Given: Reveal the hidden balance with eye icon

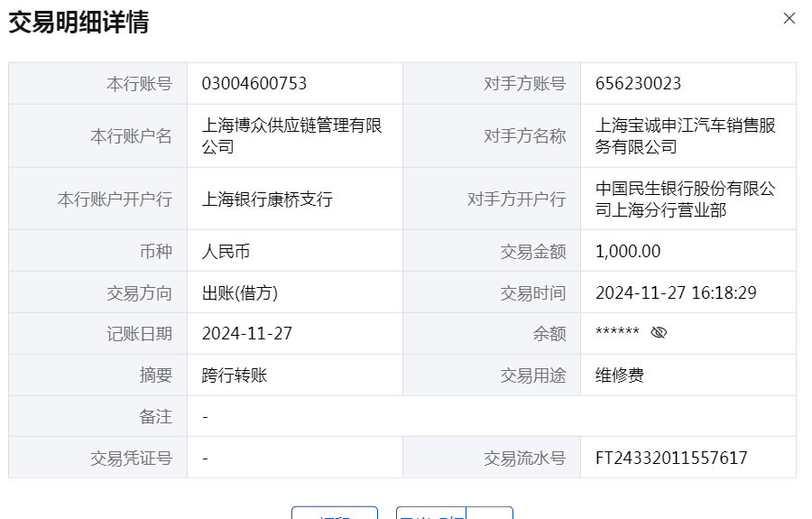Looking at the screenshot, I should (x=659, y=333).
